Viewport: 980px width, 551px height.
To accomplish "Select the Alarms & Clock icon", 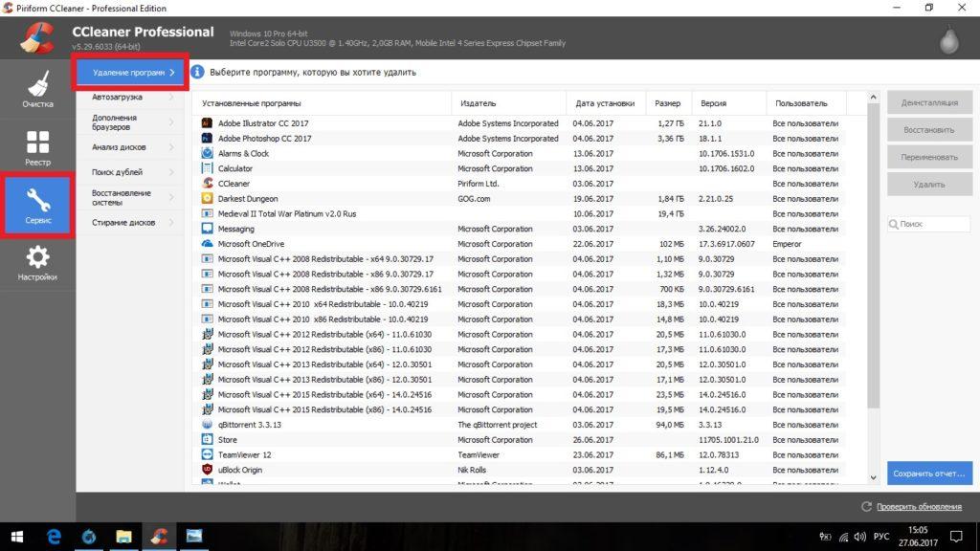I will pos(207,153).
